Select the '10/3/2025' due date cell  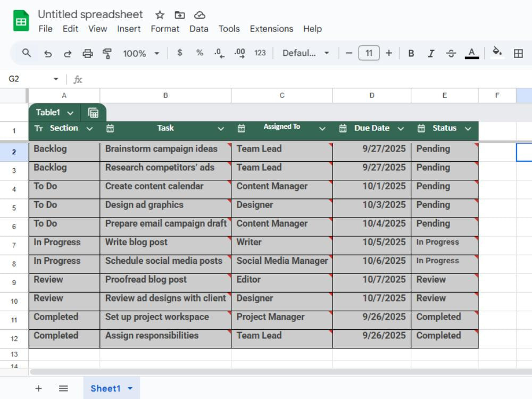click(x=372, y=209)
